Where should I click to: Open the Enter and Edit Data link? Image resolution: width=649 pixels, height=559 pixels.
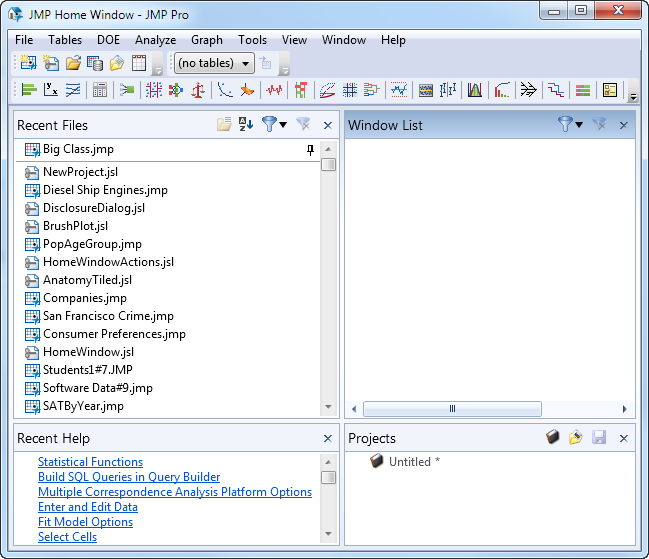(x=88, y=507)
